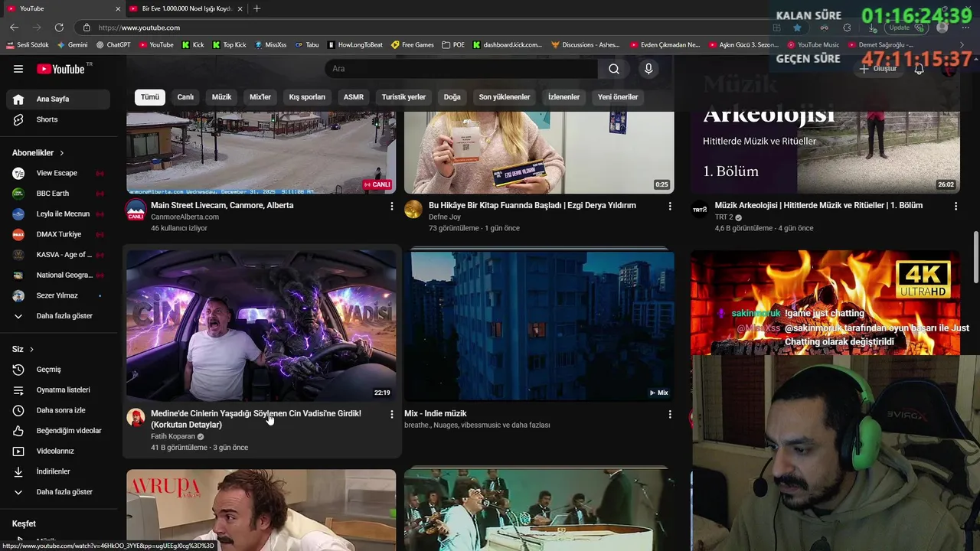
Task: Select the Canlı filter chip
Action: click(185, 97)
